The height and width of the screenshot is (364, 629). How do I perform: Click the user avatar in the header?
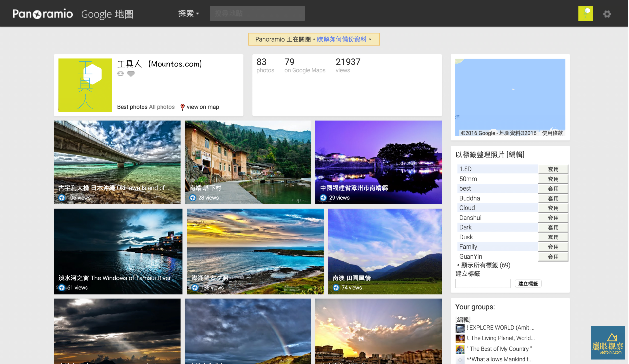pyautogui.click(x=585, y=13)
